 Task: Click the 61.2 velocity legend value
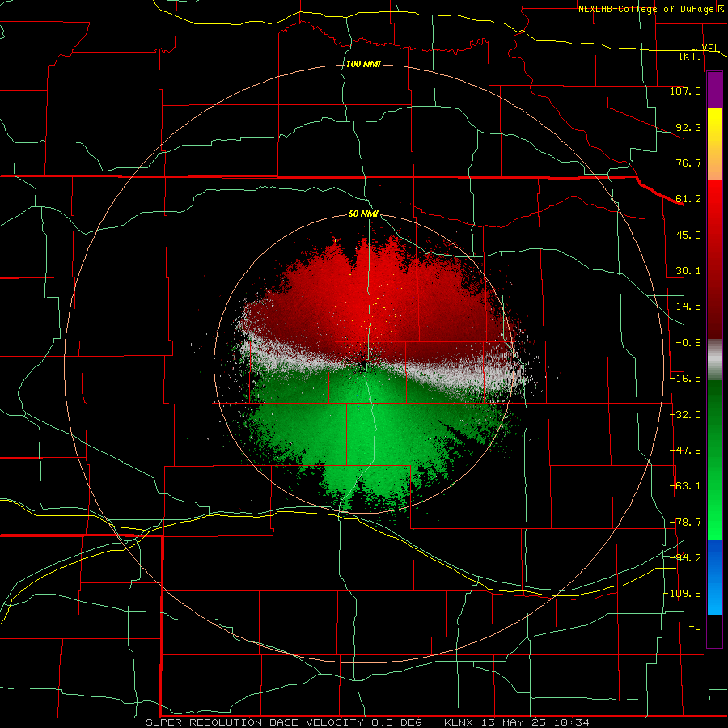[688, 199]
